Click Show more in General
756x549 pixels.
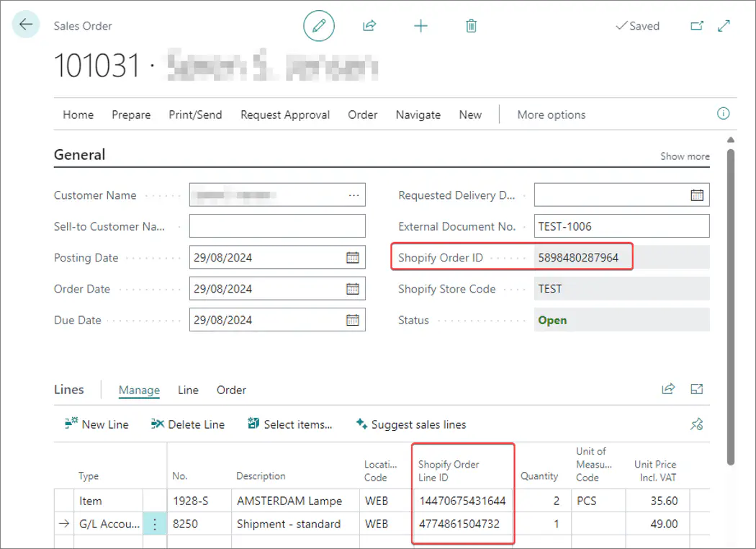(685, 156)
